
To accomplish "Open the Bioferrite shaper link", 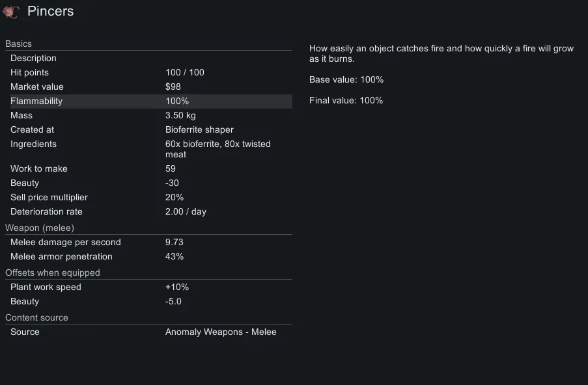I will [x=199, y=130].
